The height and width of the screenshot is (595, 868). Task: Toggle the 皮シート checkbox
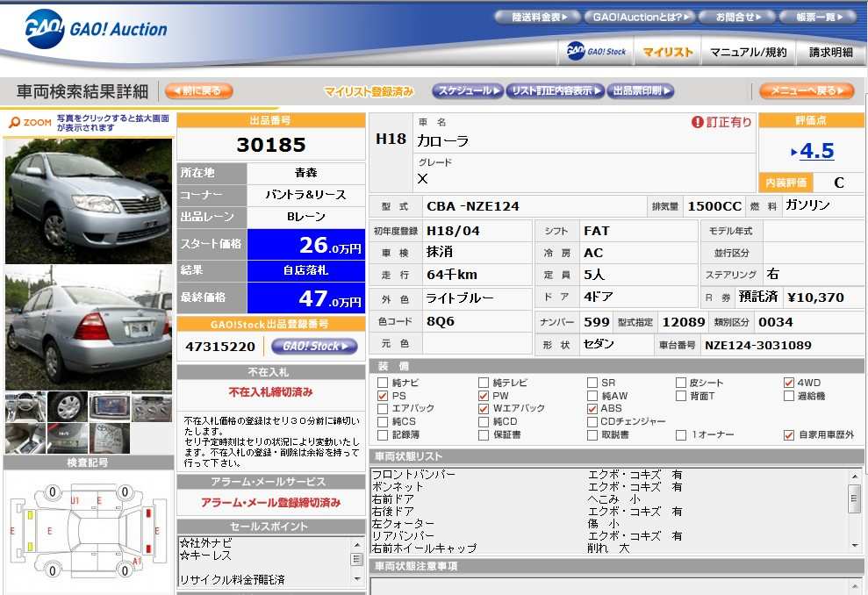point(681,383)
